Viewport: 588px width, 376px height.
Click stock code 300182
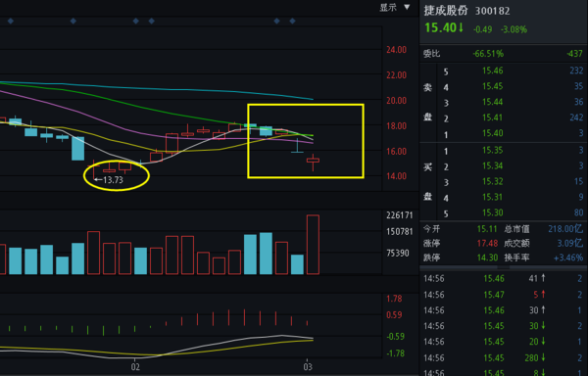(492, 11)
